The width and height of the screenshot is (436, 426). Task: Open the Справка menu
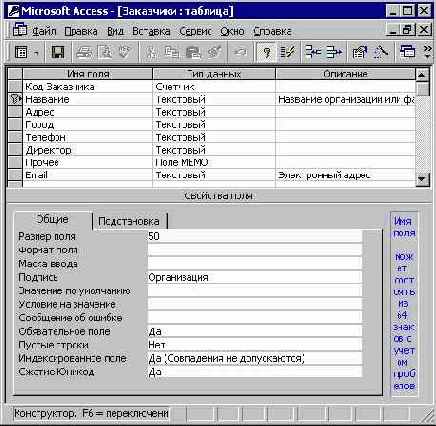point(272,31)
